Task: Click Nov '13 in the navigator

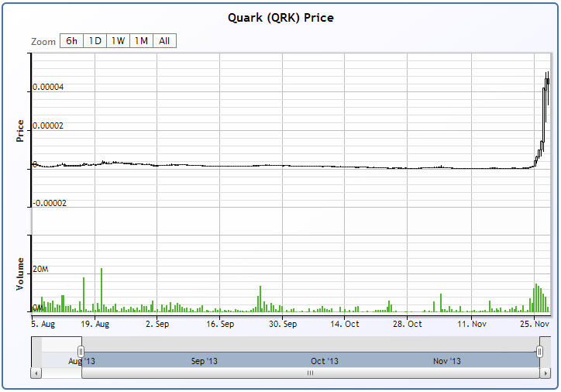Action: tap(447, 361)
